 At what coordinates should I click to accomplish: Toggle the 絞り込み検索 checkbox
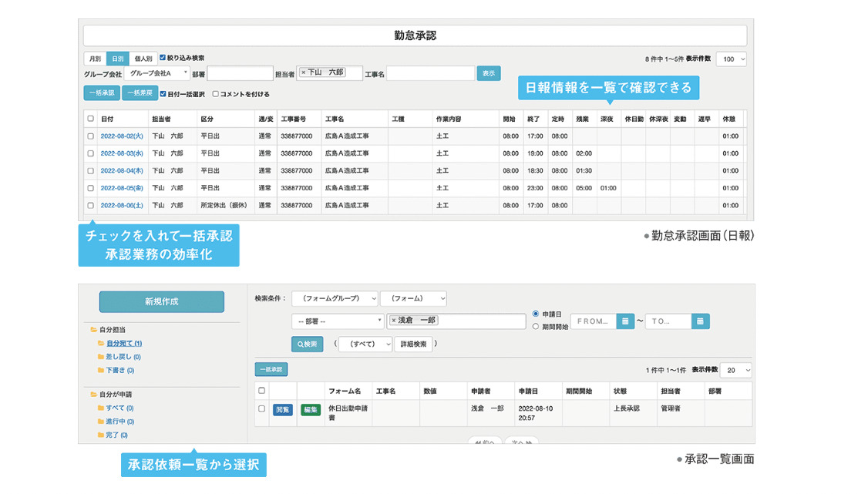point(163,58)
